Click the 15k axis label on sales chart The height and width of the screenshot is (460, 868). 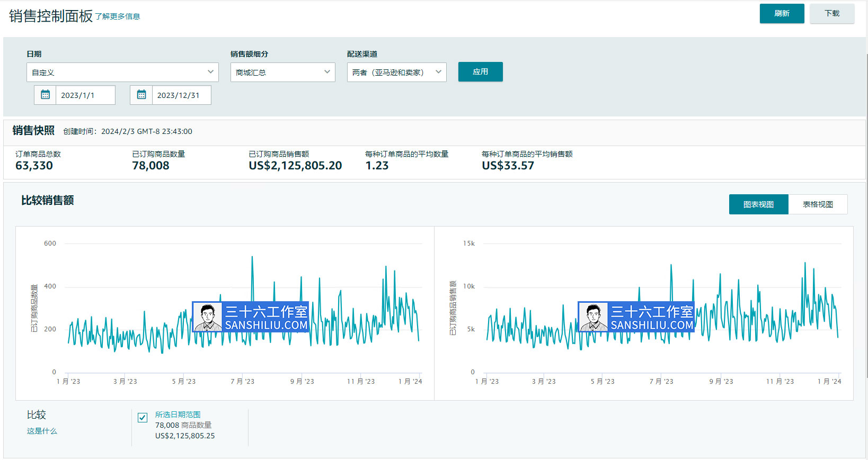[468, 243]
